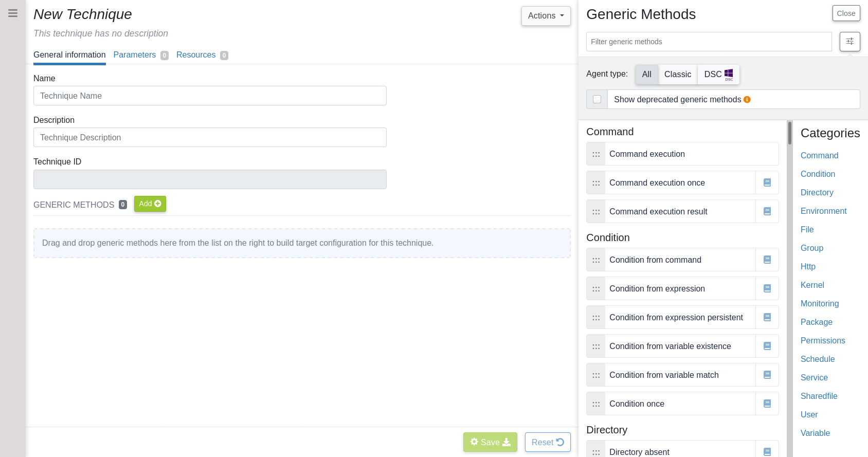This screenshot has height=457, width=868.
Task: Open documentation icon for Condition from command
Action: pyautogui.click(x=767, y=260)
